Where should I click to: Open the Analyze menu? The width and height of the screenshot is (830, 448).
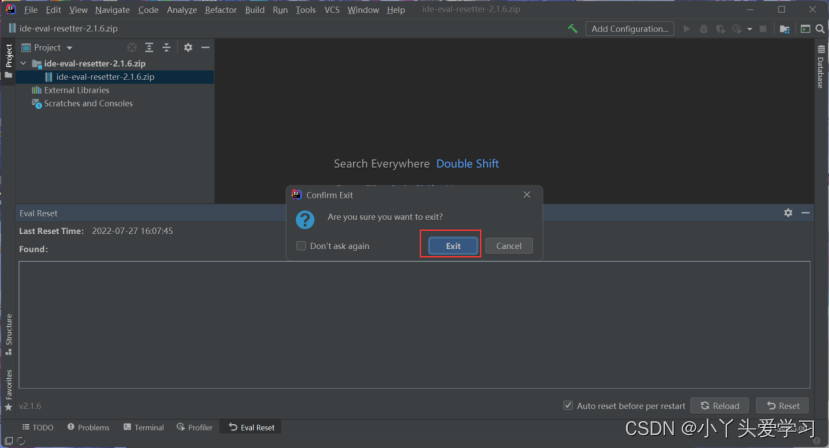tap(182, 10)
